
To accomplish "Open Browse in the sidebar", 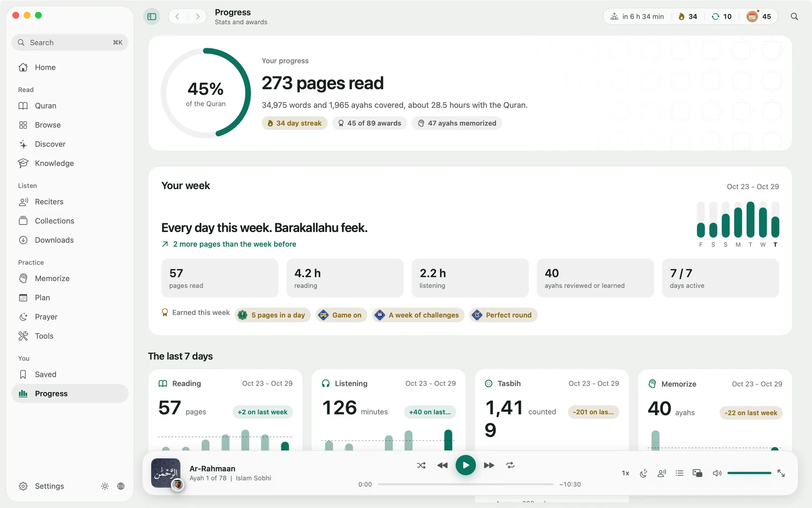I will pos(70,125).
